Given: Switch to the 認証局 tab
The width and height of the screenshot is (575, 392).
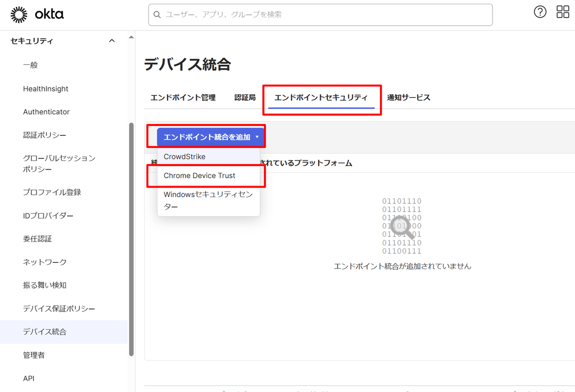Looking at the screenshot, I should [x=245, y=98].
